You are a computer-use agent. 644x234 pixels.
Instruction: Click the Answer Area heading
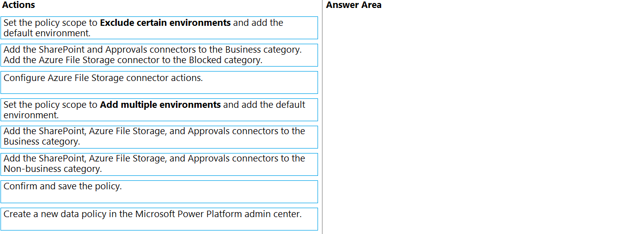click(354, 5)
